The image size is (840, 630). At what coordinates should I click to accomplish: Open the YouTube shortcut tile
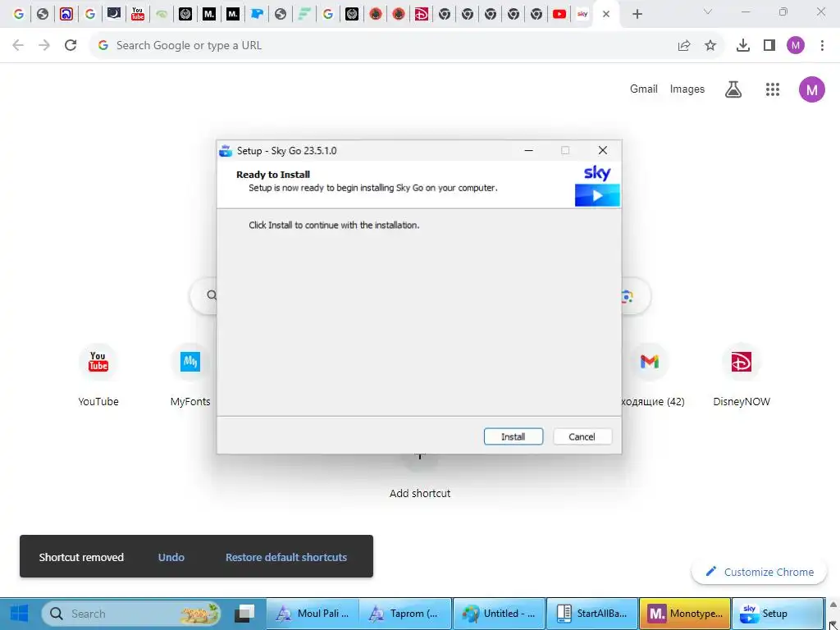[x=98, y=375]
